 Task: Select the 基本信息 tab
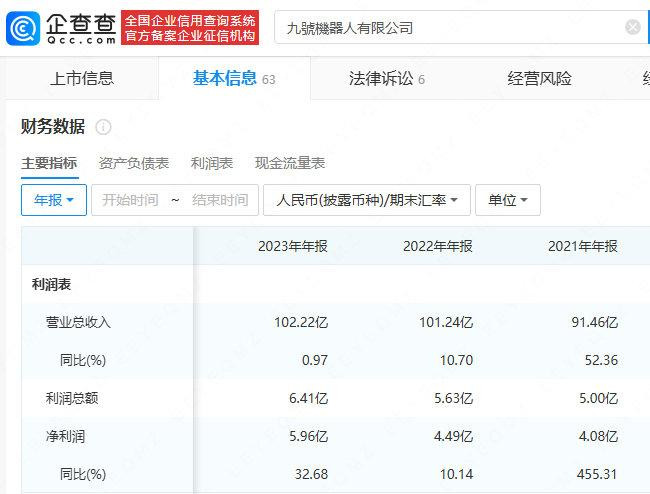[x=234, y=79]
